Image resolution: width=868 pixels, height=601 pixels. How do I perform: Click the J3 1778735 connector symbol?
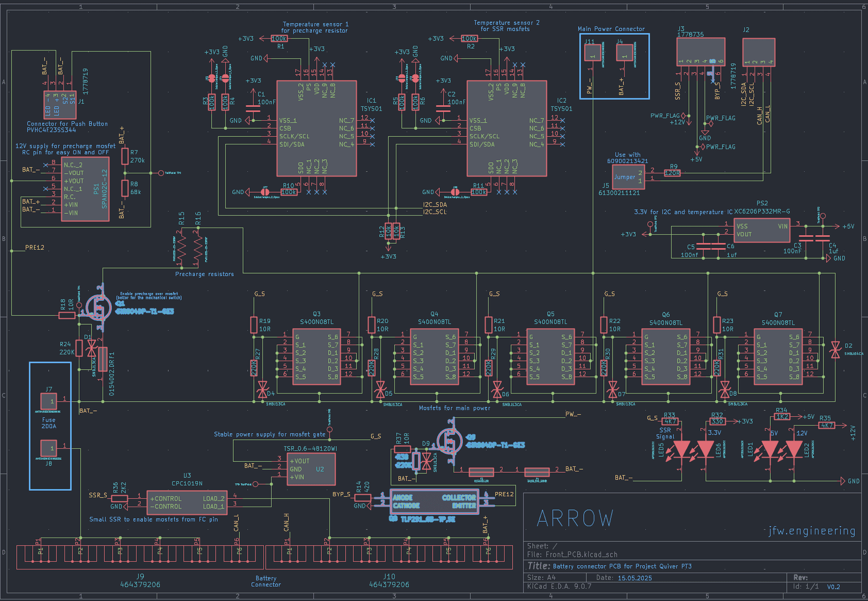point(701,53)
